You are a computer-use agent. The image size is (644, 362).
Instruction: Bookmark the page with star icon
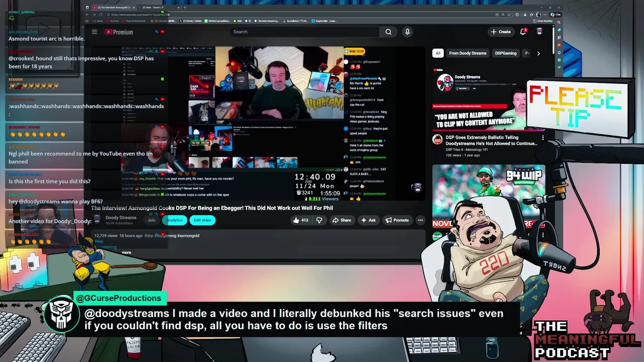[509, 15]
